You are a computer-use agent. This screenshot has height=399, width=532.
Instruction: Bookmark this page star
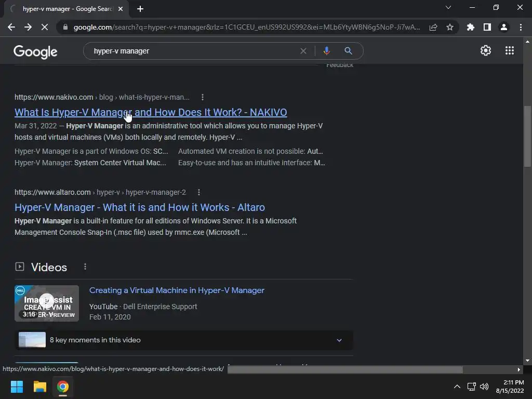(x=450, y=27)
